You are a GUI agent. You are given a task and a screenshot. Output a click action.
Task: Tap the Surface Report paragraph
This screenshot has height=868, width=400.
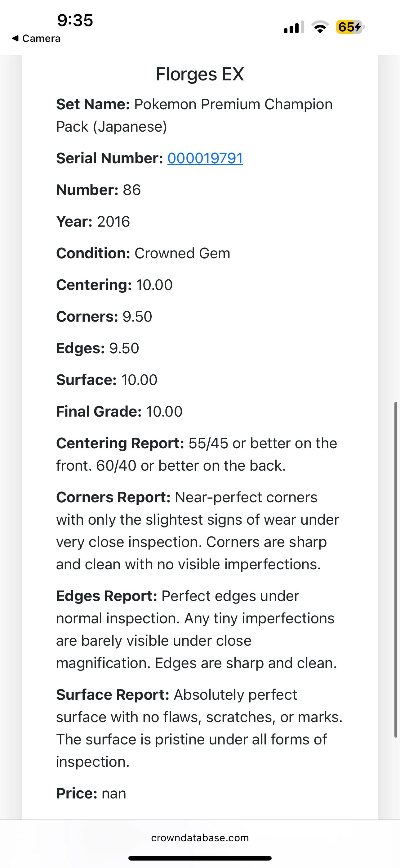[x=199, y=728]
